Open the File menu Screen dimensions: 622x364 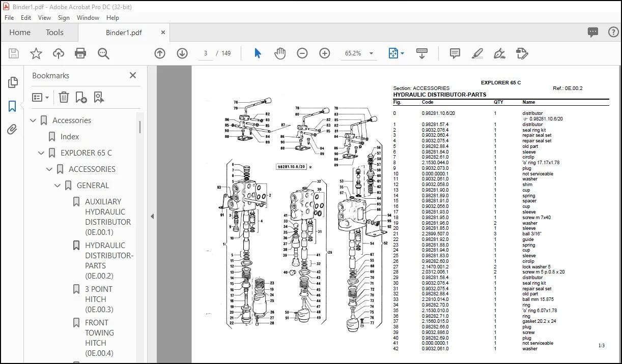pos(9,17)
